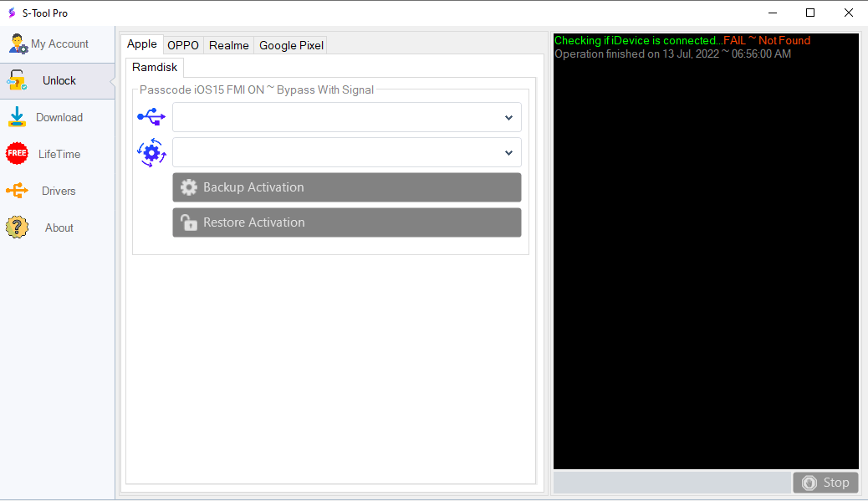The image size is (868, 501).
Task: Activate the Ramdisk tab
Action: (x=154, y=67)
